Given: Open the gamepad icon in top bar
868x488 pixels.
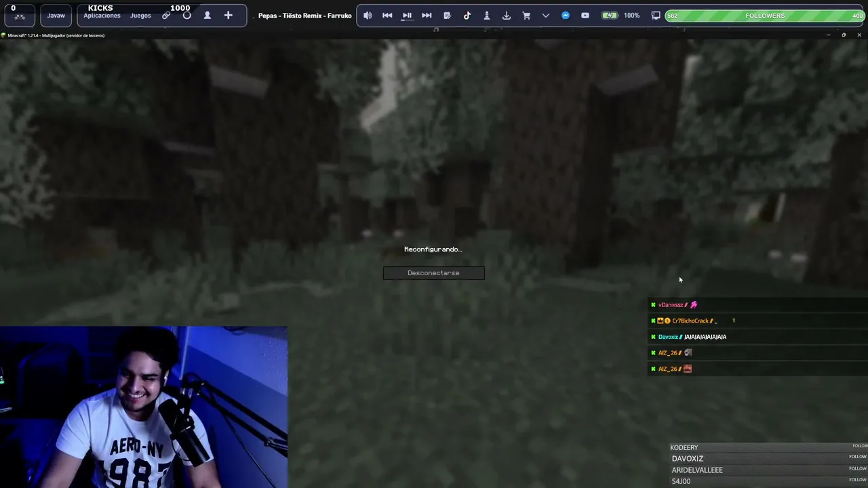Looking at the screenshot, I should pyautogui.click(x=19, y=16).
